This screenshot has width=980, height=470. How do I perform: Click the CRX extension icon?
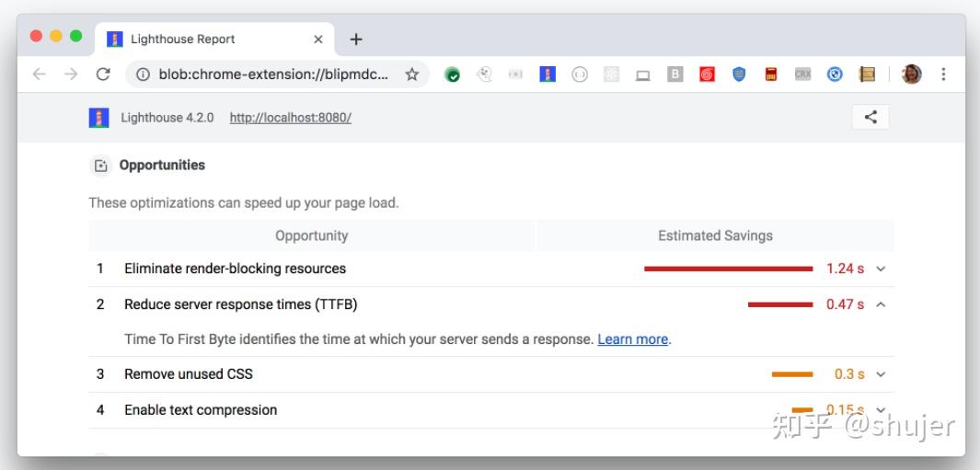tap(802, 75)
